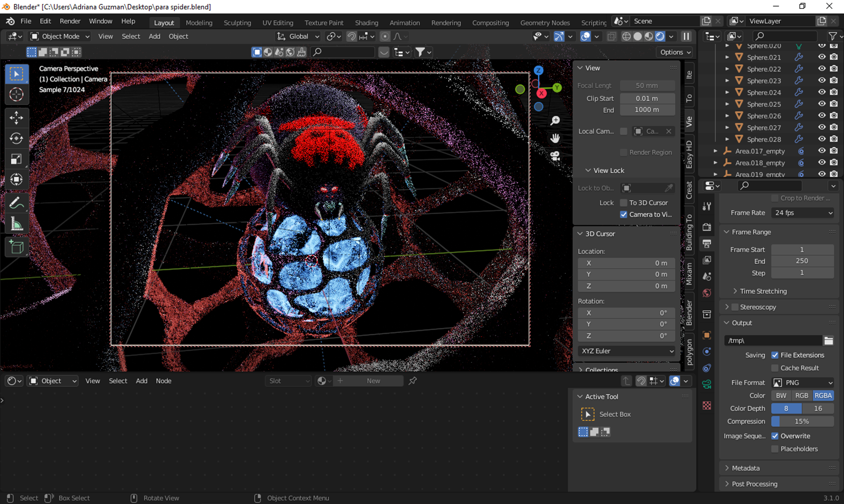Viewport: 844px width, 504px height.
Task: Enable Cache Result checkbox
Action: [x=775, y=368]
